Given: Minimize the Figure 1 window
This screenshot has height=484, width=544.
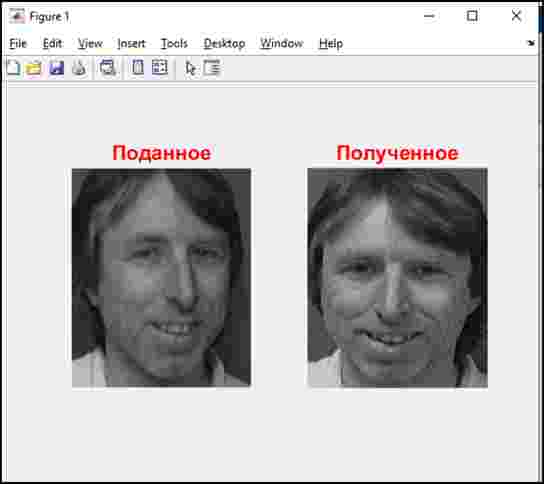Looking at the screenshot, I should 430,16.
